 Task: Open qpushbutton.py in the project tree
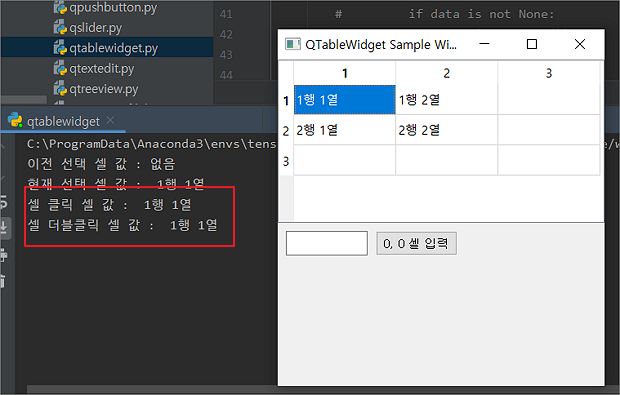coord(113,8)
